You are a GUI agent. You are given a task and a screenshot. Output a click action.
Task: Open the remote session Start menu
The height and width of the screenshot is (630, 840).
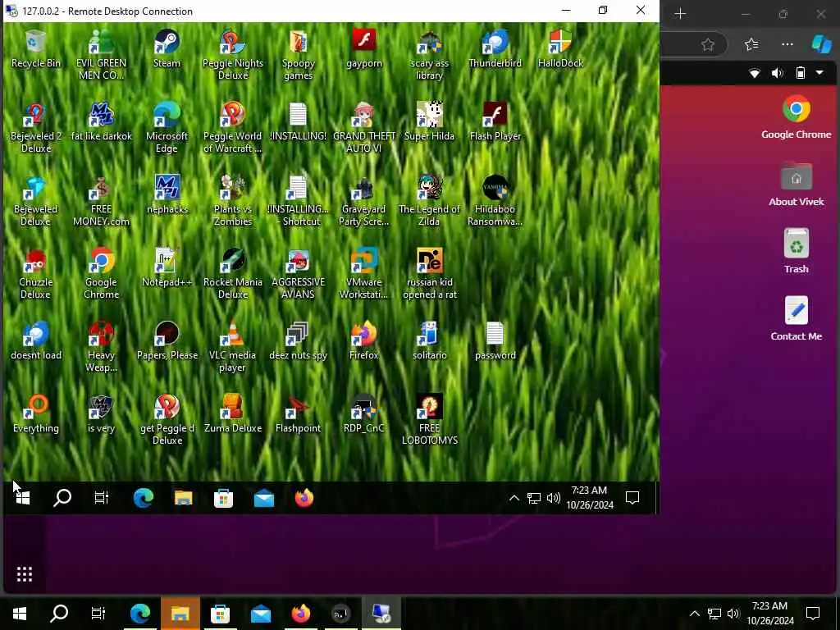click(x=22, y=498)
